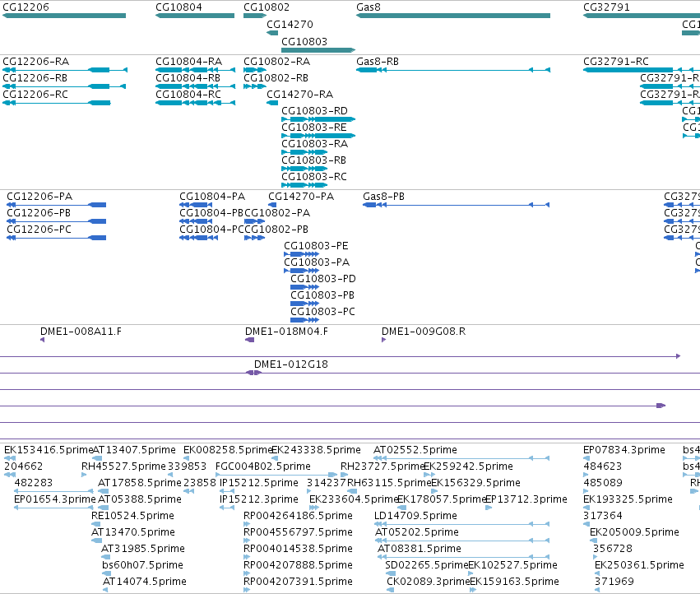Select protein CG10804-PA
This screenshot has height=594, width=700.
pyautogui.click(x=196, y=205)
